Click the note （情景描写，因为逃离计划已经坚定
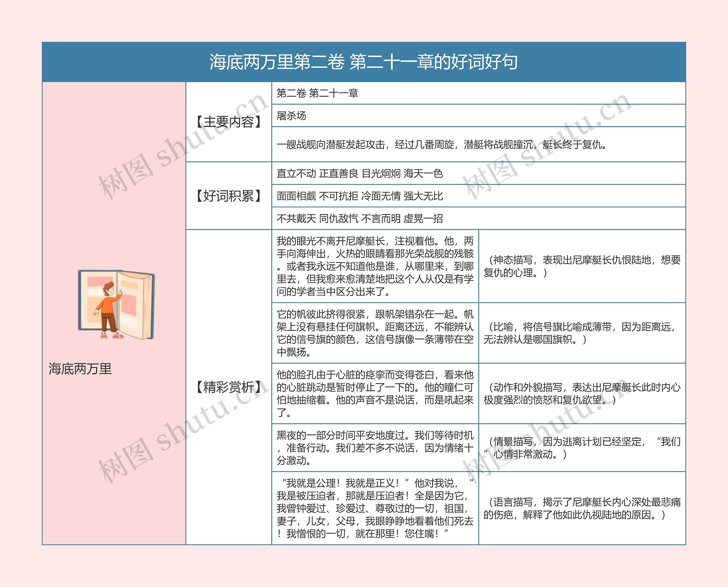Screen dimensions: 728x587 point(582,448)
